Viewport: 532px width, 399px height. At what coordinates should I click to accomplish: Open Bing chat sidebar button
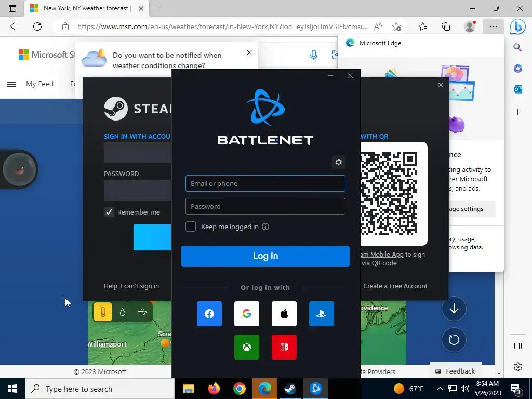click(518, 26)
